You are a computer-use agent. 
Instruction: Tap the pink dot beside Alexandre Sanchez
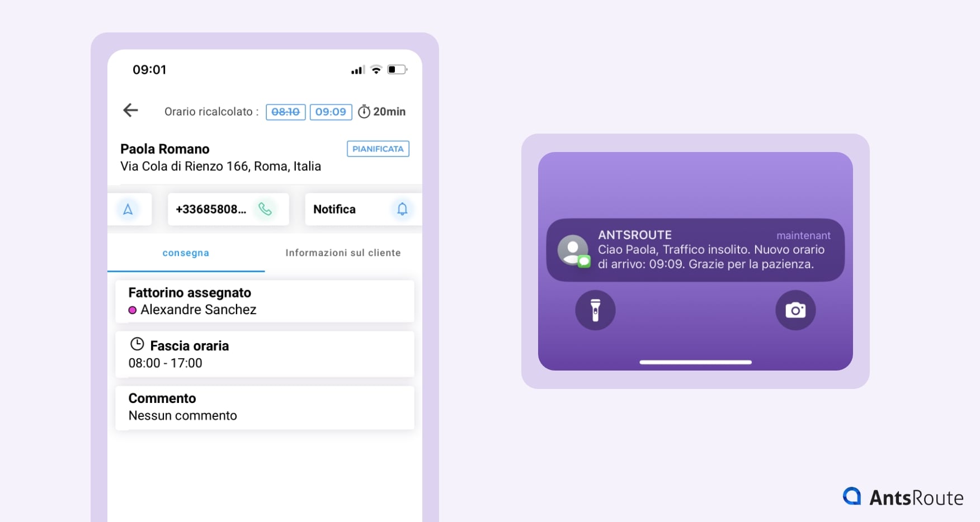coord(133,310)
